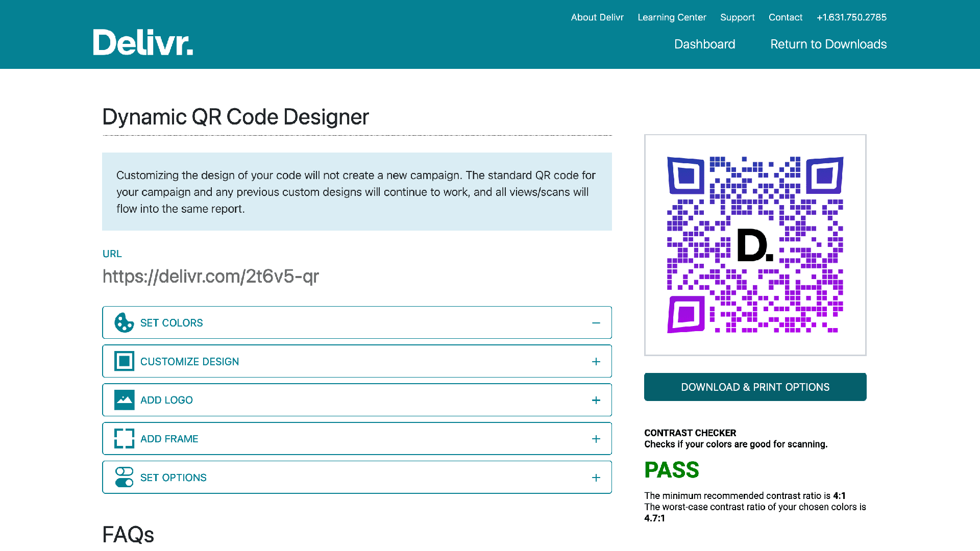Click the toggle switches icon for Set Options
Screen dimensions: 980x551
(124, 478)
